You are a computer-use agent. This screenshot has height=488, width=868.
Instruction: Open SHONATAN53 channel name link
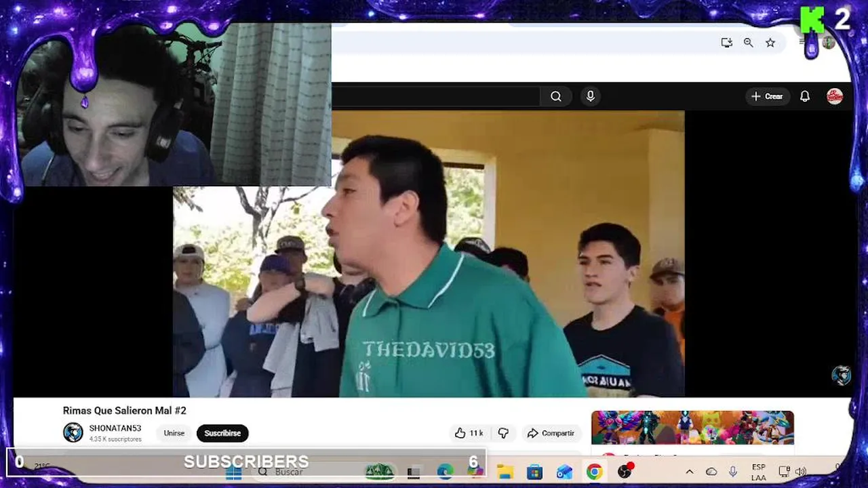click(115, 428)
